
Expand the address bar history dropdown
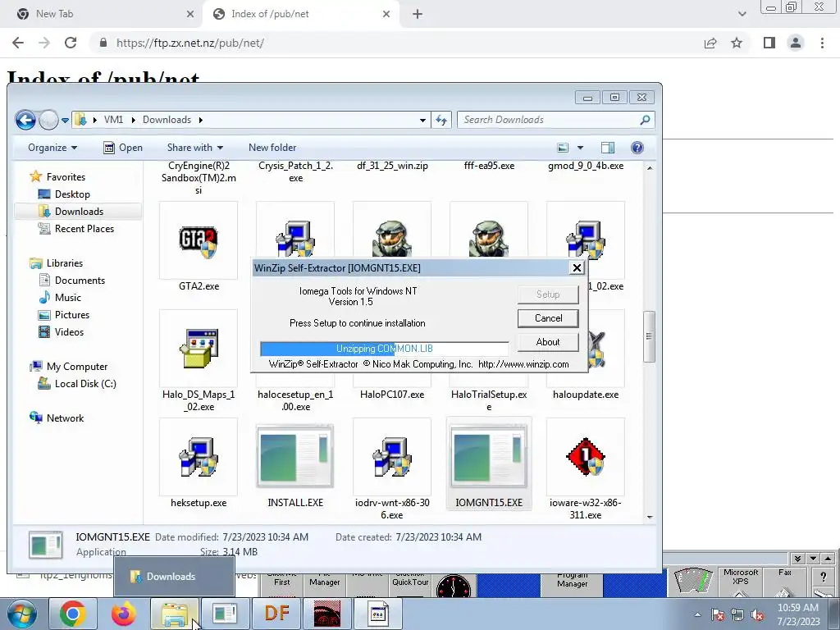coord(422,120)
